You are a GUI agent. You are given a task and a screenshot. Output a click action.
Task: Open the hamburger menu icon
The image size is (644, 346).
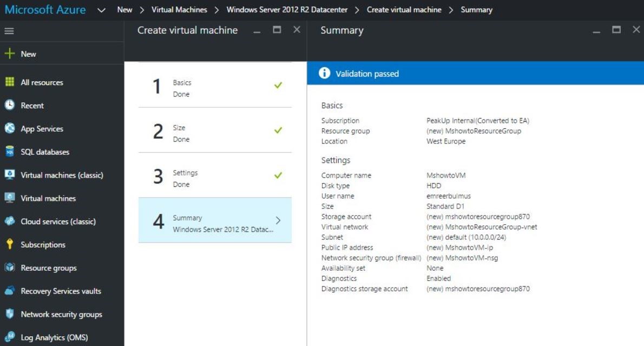point(9,31)
